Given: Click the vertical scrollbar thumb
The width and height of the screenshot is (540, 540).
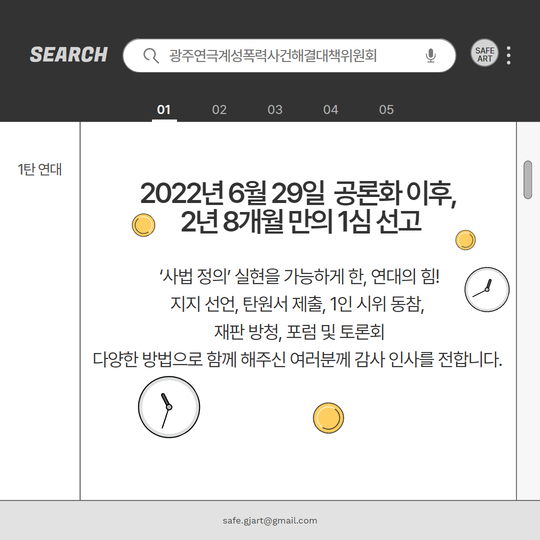Looking at the screenshot, I should [527, 179].
